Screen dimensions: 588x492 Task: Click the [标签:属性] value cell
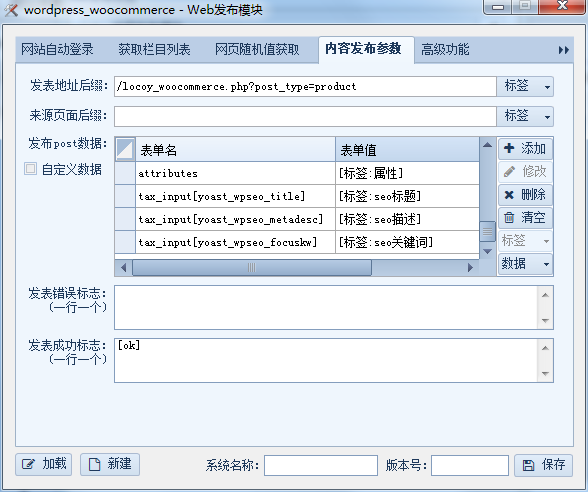pos(407,173)
